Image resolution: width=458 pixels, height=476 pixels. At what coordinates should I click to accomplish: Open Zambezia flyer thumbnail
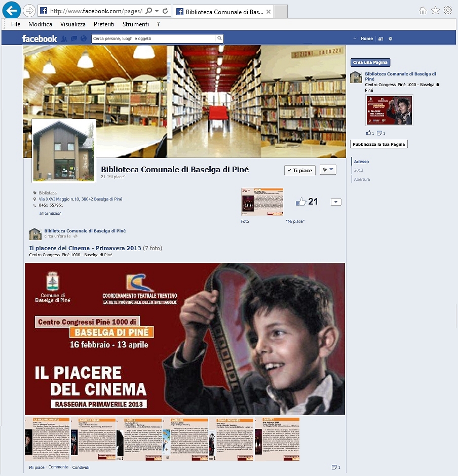(x=185, y=439)
